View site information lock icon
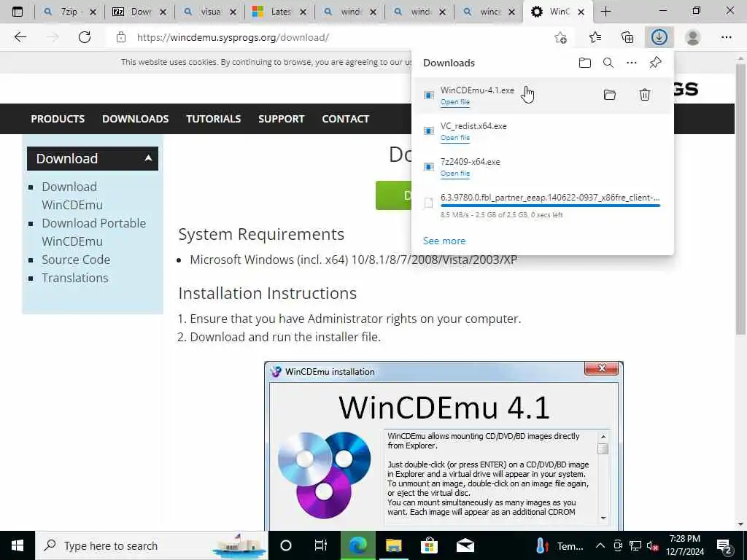This screenshot has height=560, width=747. click(x=121, y=37)
